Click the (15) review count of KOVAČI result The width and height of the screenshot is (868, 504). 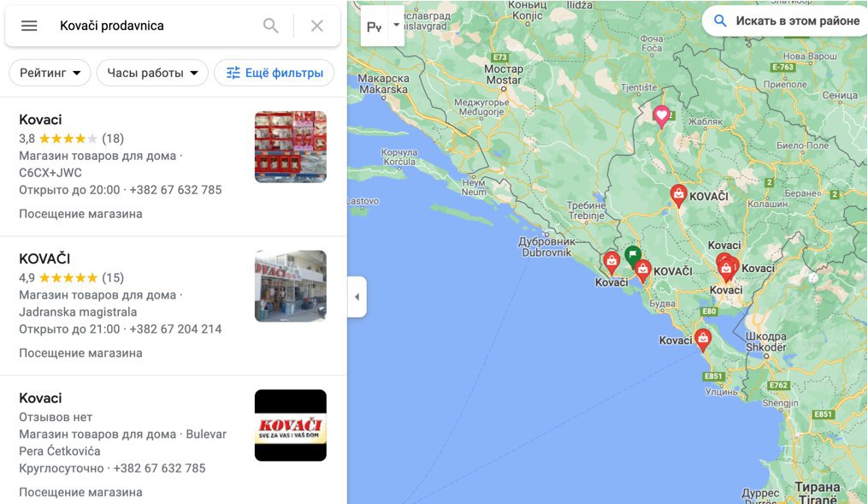click(113, 277)
